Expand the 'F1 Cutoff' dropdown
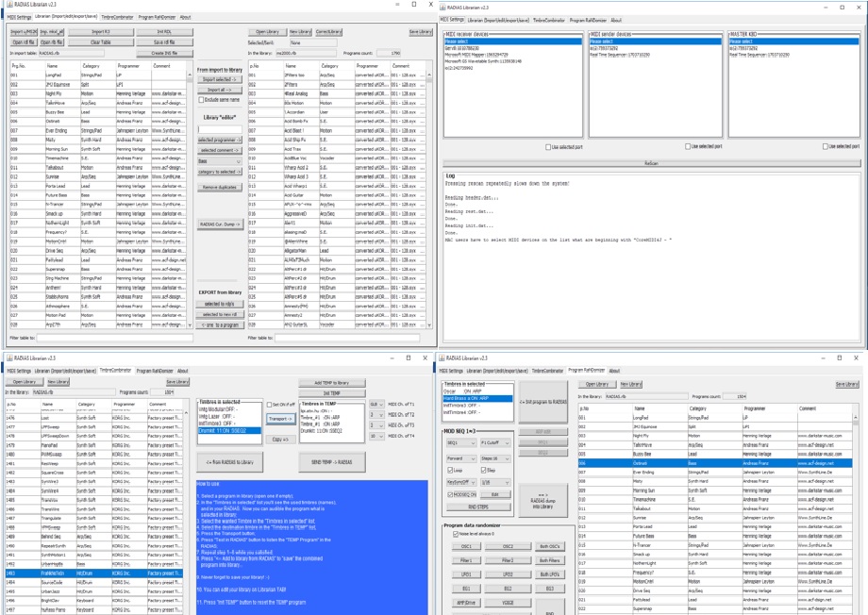This screenshot has width=868, height=615. click(495, 442)
